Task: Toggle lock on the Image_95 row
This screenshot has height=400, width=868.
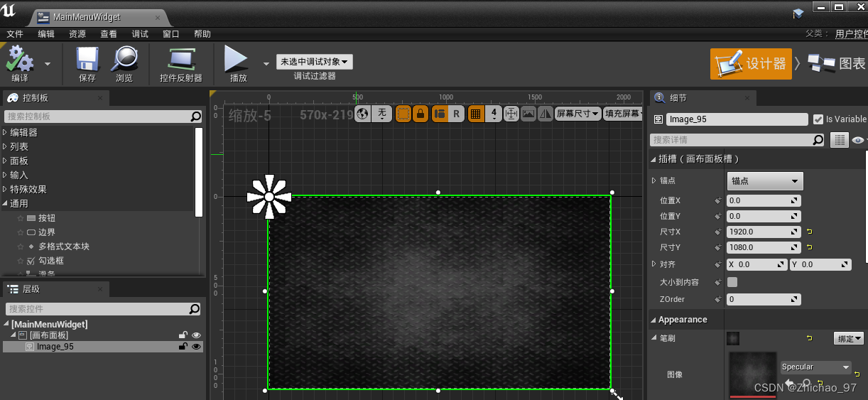Action: [183, 347]
